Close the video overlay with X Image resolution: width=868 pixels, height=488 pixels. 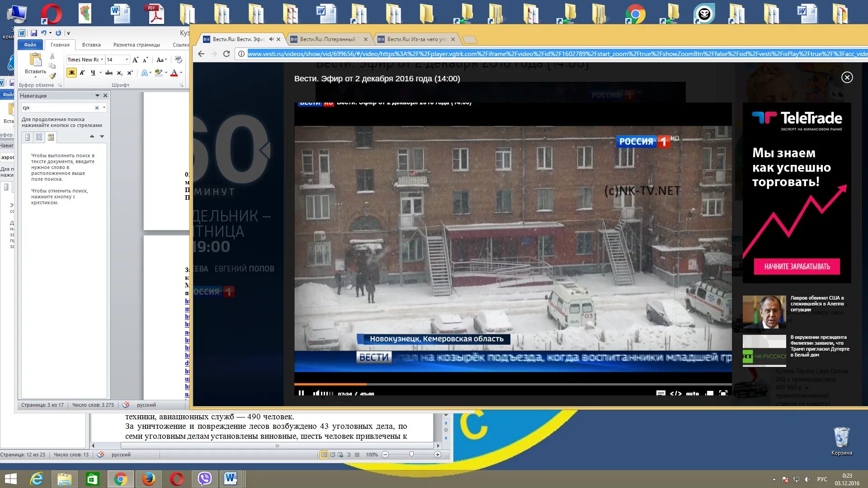tap(847, 77)
